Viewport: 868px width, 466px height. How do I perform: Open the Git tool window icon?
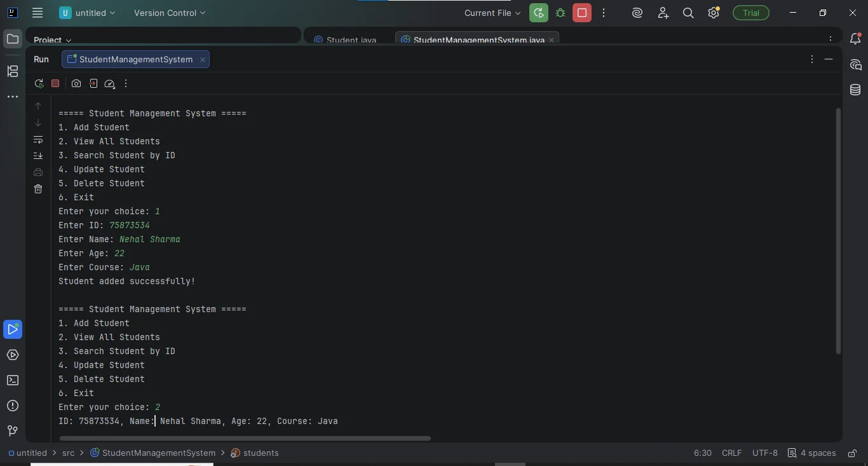pyautogui.click(x=13, y=431)
